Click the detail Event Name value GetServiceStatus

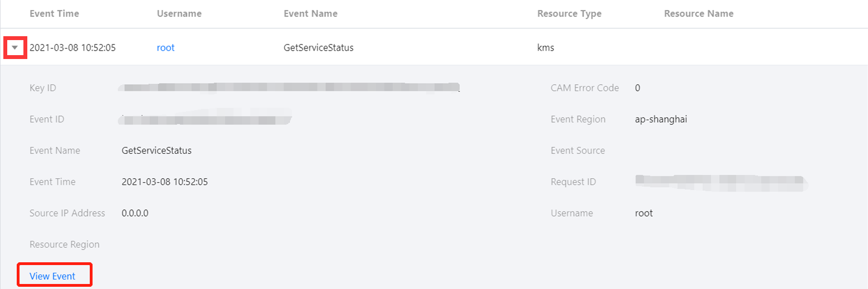click(x=157, y=151)
